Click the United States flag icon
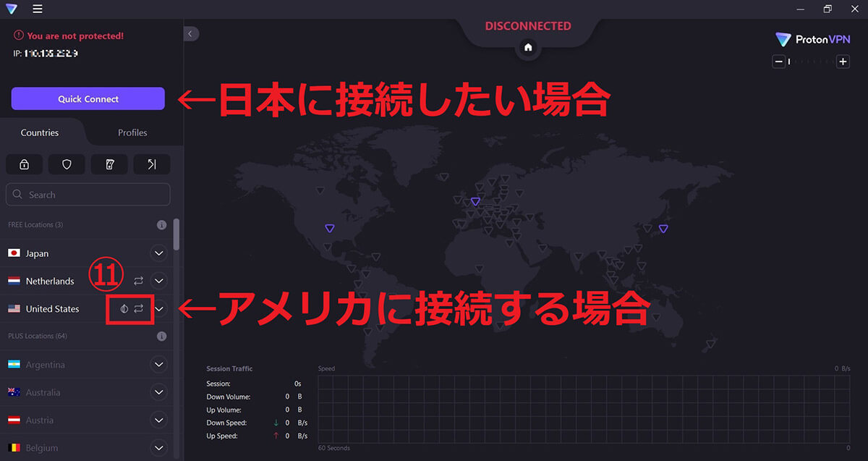The width and height of the screenshot is (868, 461). pyautogui.click(x=14, y=308)
